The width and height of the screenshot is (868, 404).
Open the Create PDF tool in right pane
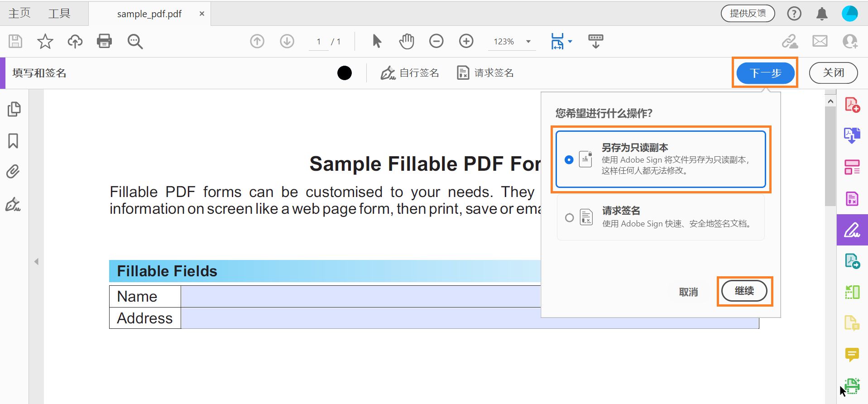(853, 105)
